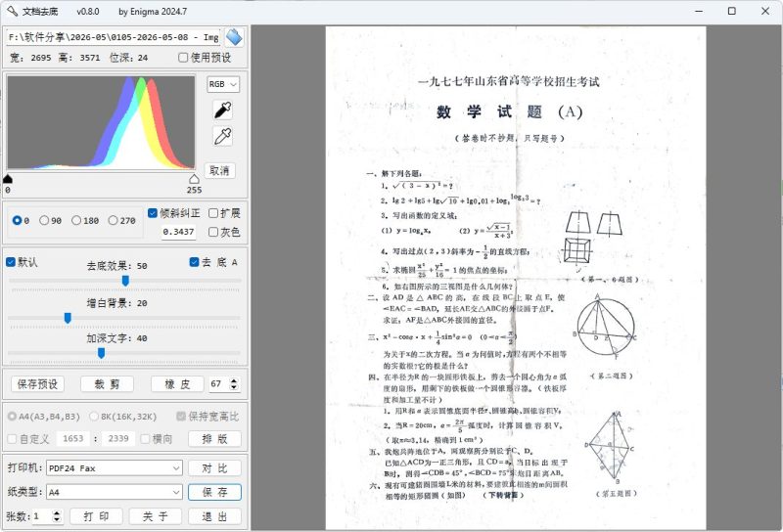
Task: Toggle the 默认 checkbox
Action: pyautogui.click(x=11, y=262)
